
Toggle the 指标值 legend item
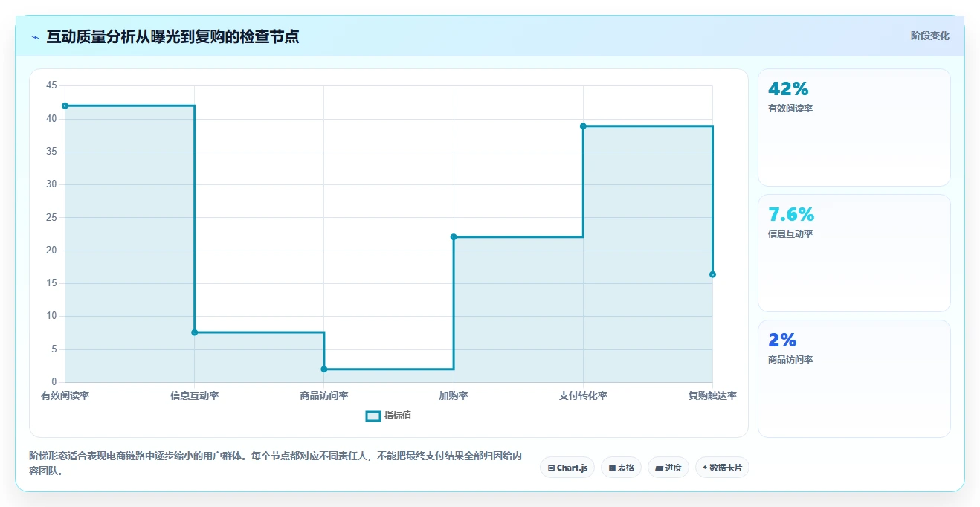[388, 416]
